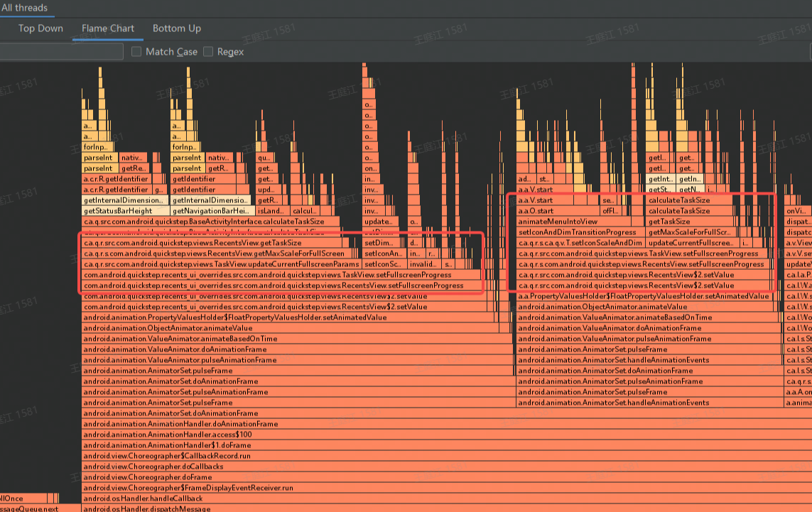The width and height of the screenshot is (812, 512).
Task: Enable the Match Case checkbox
Action: tap(136, 52)
